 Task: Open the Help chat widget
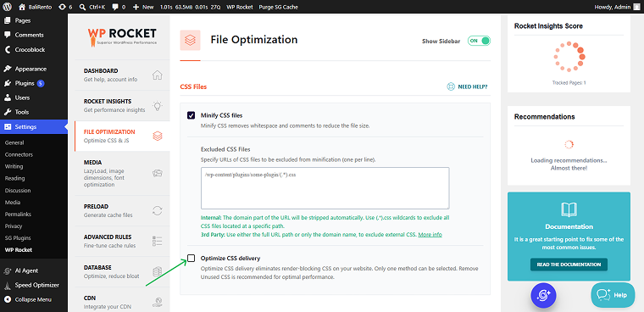click(613, 295)
